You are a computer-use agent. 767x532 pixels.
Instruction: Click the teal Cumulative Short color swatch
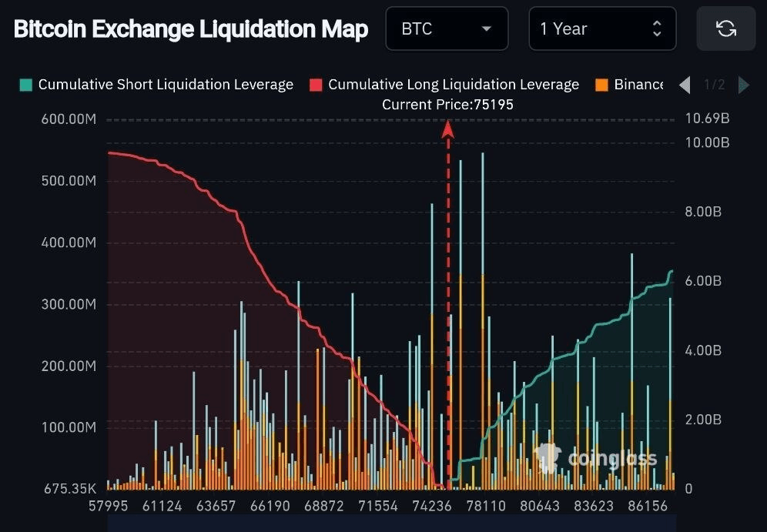click(x=25, y=85)
